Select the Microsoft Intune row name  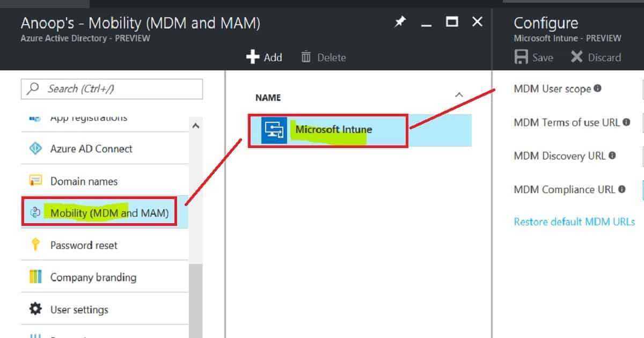tap(333, 129)
